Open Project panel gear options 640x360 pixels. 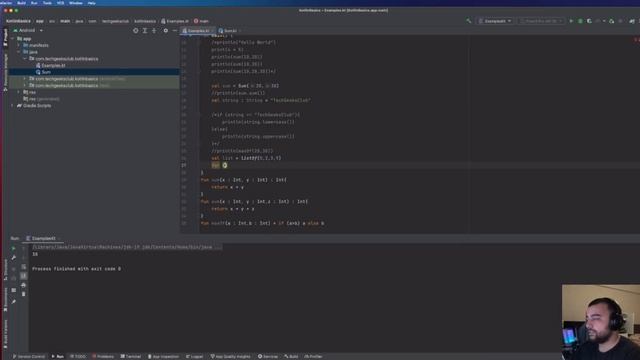pyautogui.click(x=165, y=31)
